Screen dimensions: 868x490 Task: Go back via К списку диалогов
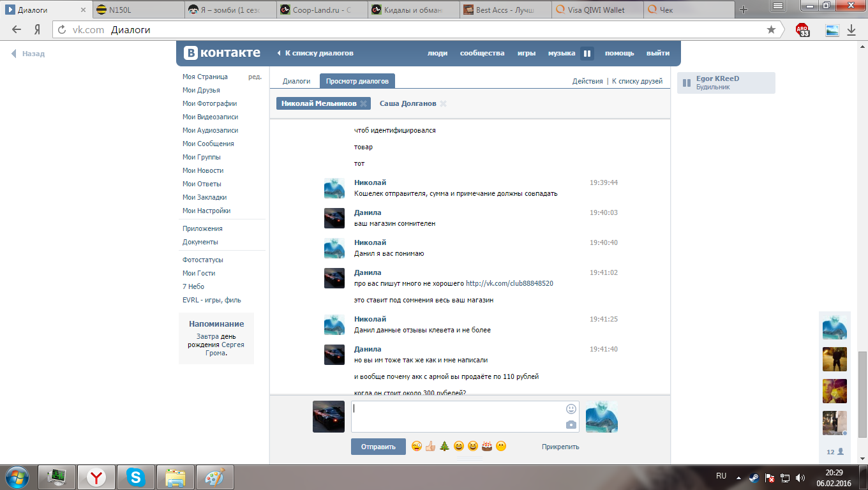pyautogui.click(x=315, y=54)
